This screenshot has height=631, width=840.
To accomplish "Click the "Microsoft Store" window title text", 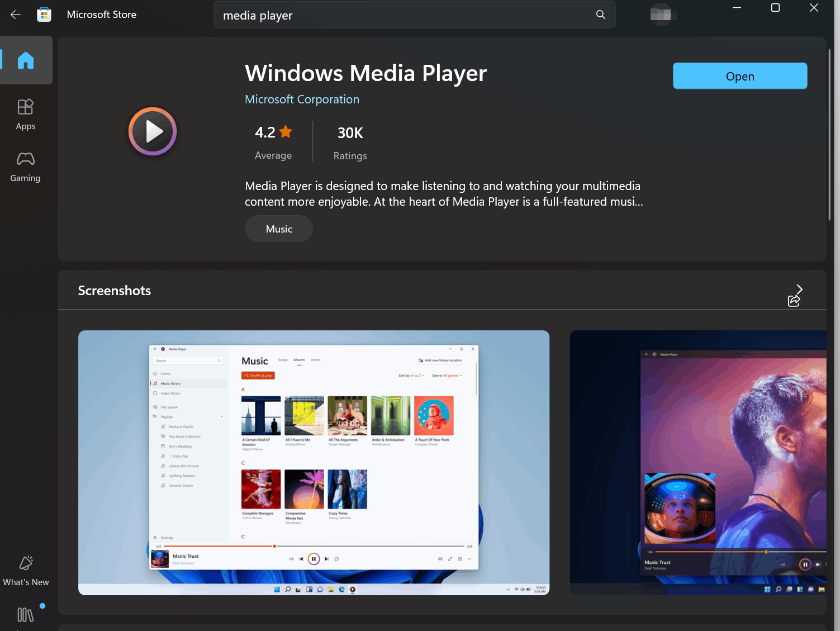I will 102,15.
